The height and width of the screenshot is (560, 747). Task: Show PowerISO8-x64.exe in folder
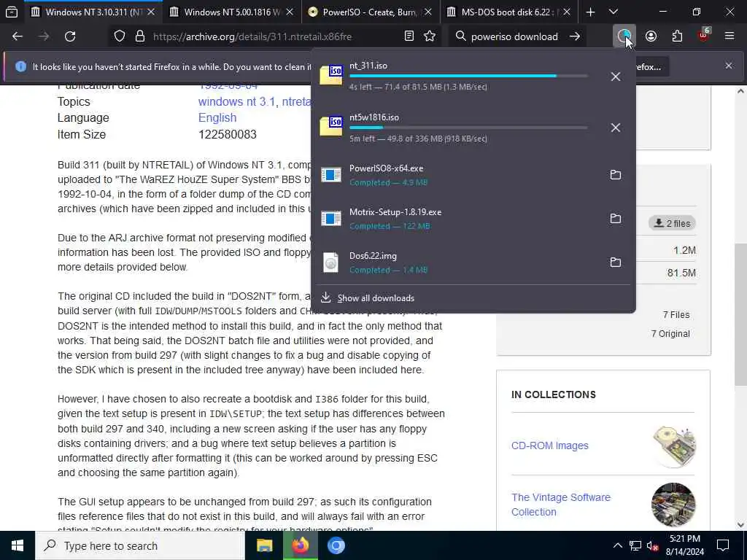pos(616,175)
